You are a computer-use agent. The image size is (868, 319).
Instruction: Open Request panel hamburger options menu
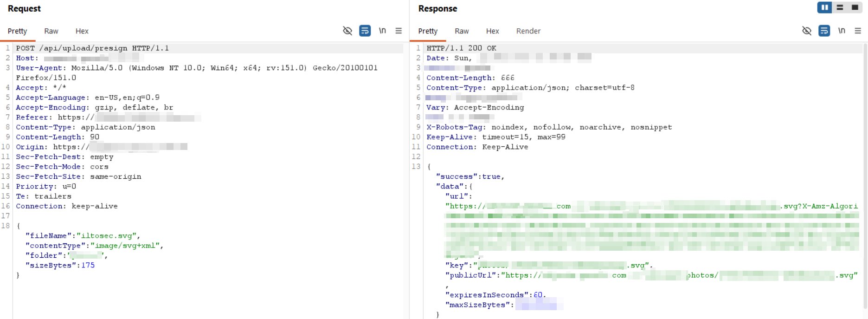pos(399,31)
